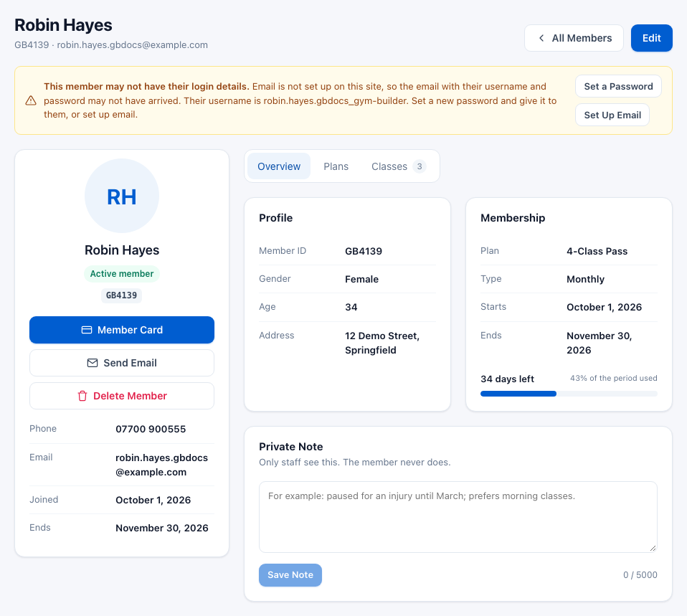Focus the Private Note text area

click(458, 517)
